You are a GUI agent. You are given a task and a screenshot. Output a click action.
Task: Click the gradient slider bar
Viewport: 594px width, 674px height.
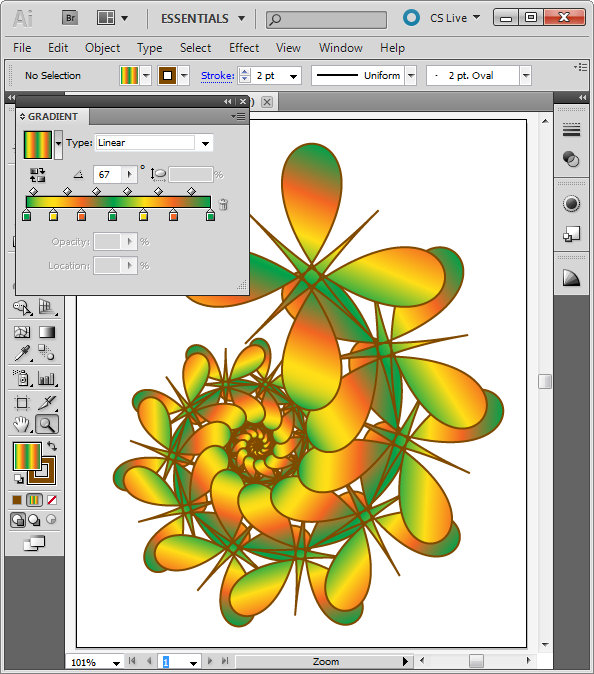[x=118, y=202]
